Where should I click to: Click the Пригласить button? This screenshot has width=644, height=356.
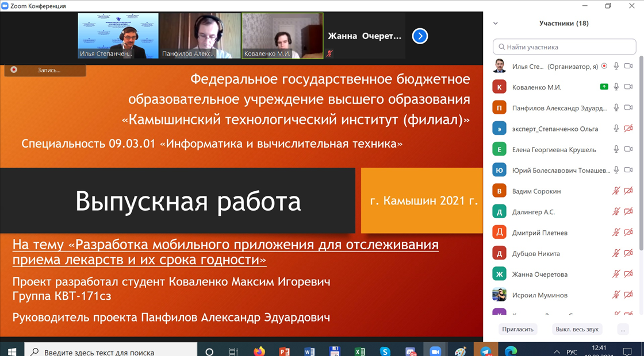pos(517,330)
